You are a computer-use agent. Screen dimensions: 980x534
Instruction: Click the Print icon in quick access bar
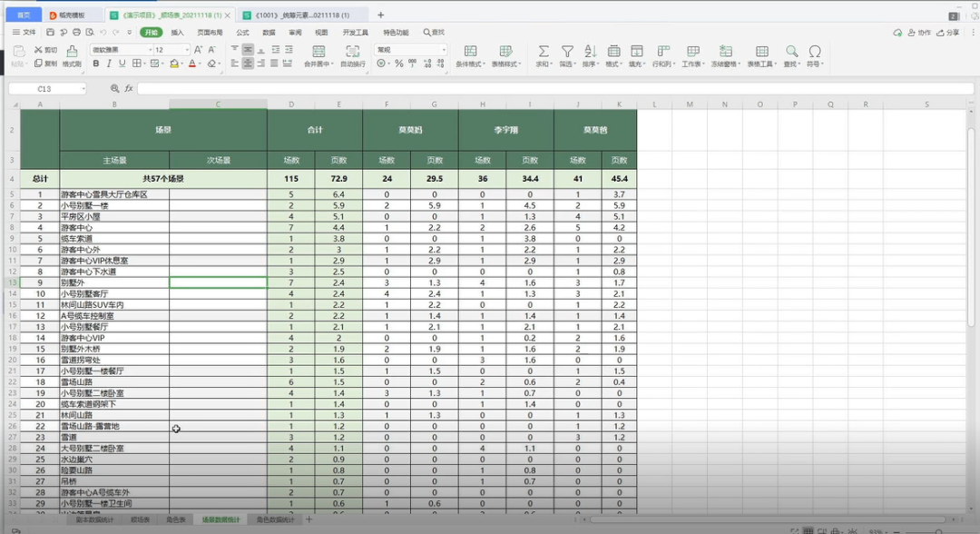[x=76, y=32]
